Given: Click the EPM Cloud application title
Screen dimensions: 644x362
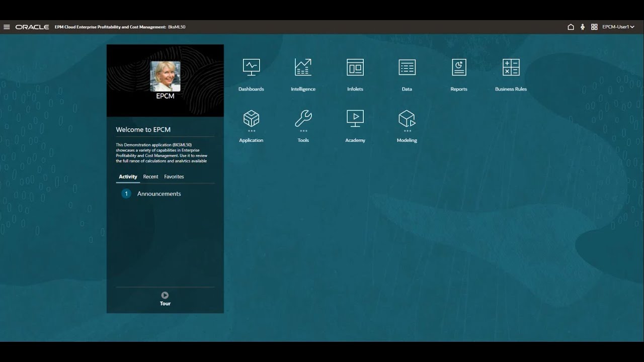Looking at the screenshot, I should tap(120, 27).
